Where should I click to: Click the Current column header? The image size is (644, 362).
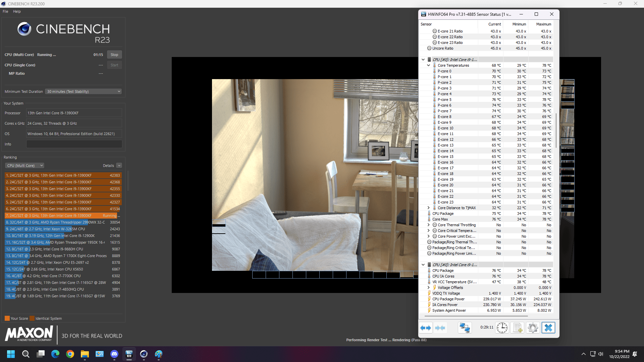click(490, 24)
